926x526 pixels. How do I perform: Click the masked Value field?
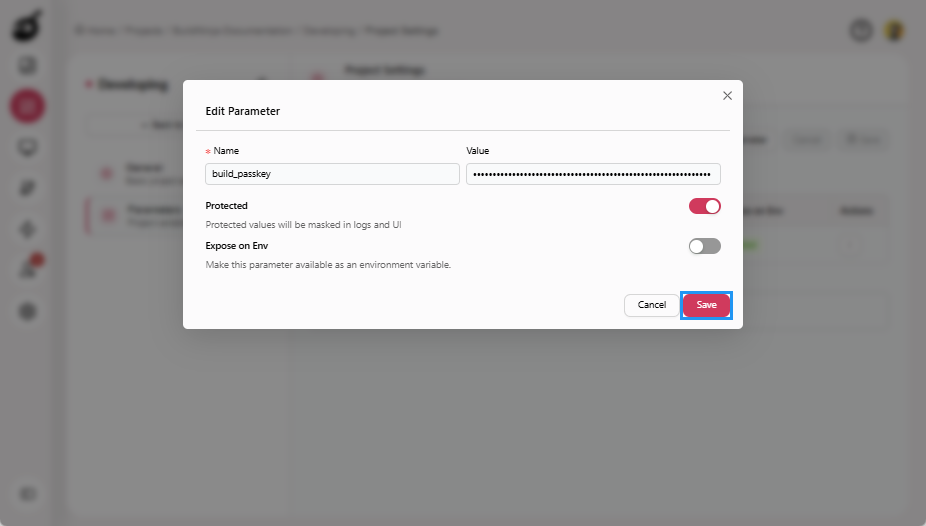coord(593,174)
